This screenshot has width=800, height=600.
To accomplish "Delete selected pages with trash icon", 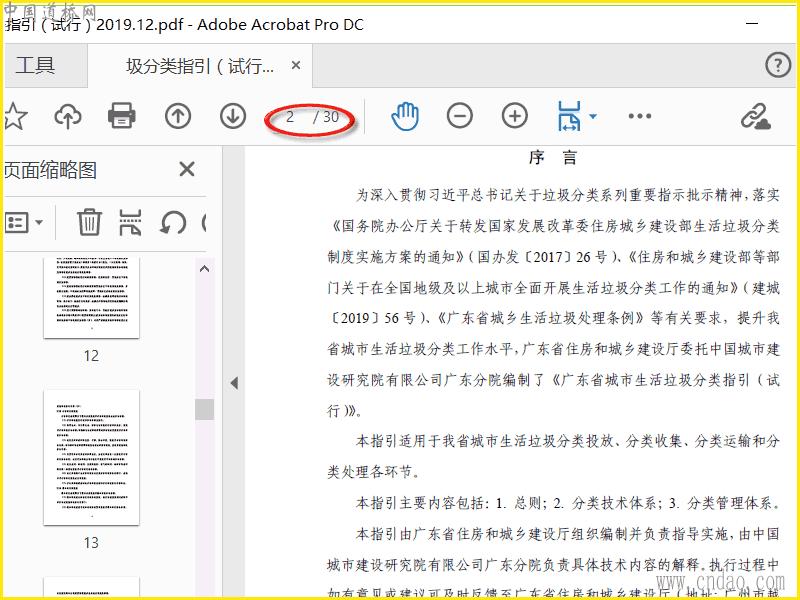I will click(x=89, y=222).
